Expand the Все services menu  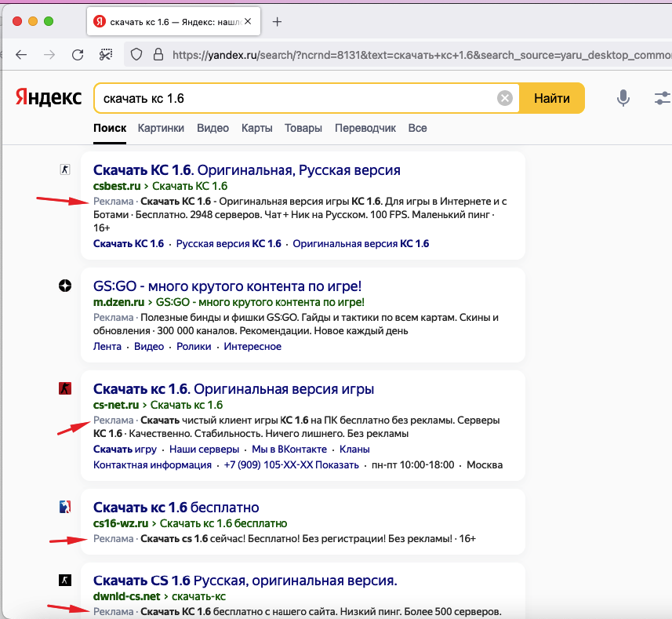click(x=417, y=128)
